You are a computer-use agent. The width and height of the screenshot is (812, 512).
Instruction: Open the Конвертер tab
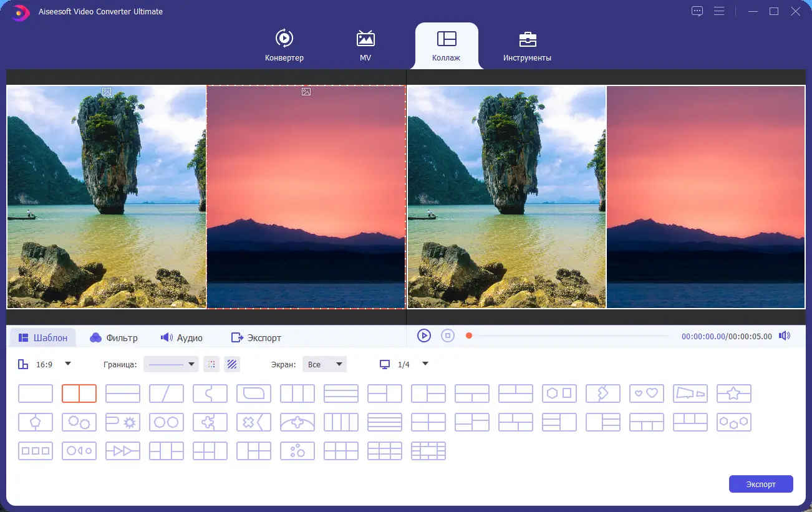(284, 46)
